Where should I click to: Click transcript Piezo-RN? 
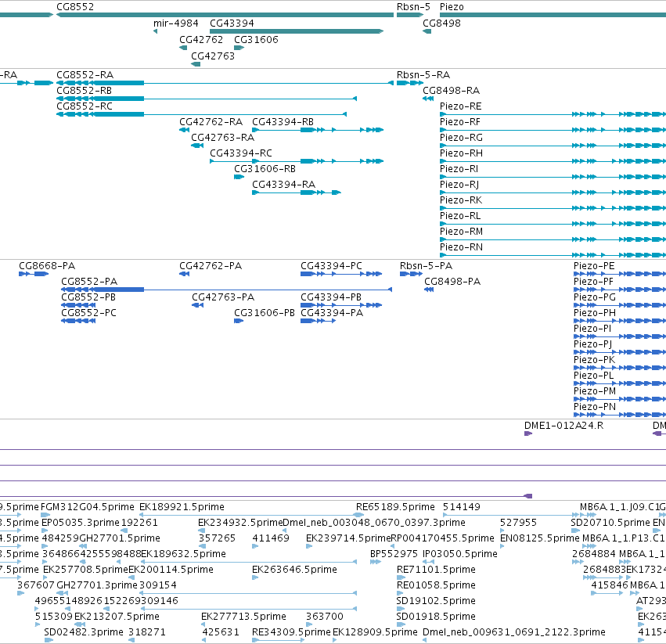coord(461,247)
